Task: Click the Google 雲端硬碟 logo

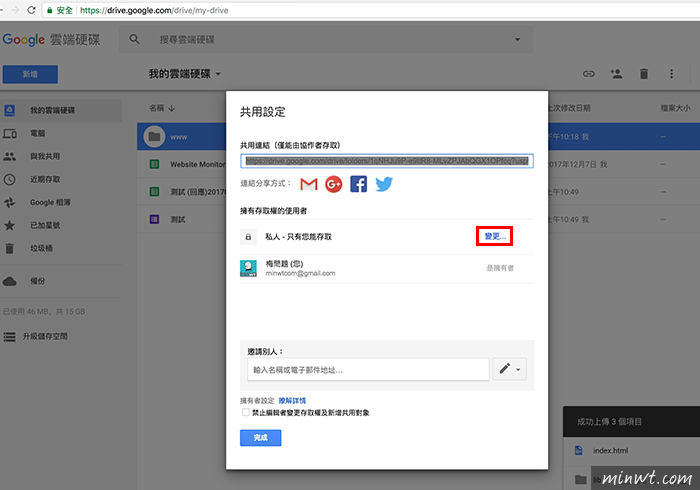Action: coord(51,39)
